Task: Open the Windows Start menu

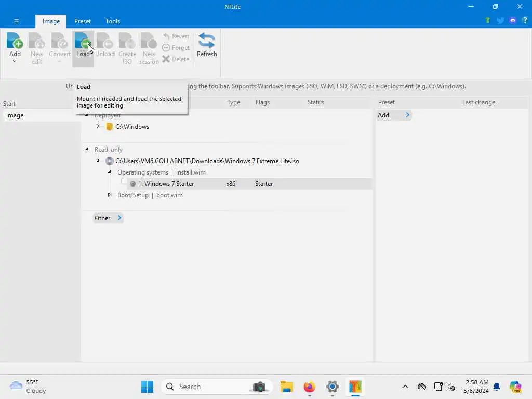Action: (x=147, y=387)
